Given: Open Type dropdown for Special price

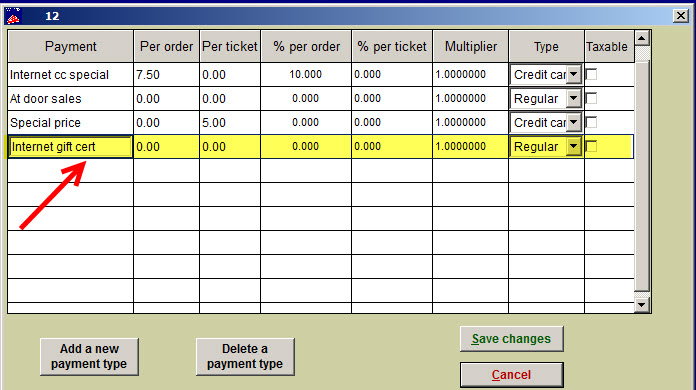Looking at the screenshot, I should [573, 122].
